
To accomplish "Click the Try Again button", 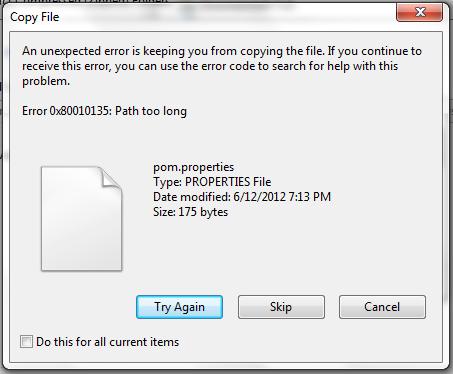I will click(x=179, y=307).
